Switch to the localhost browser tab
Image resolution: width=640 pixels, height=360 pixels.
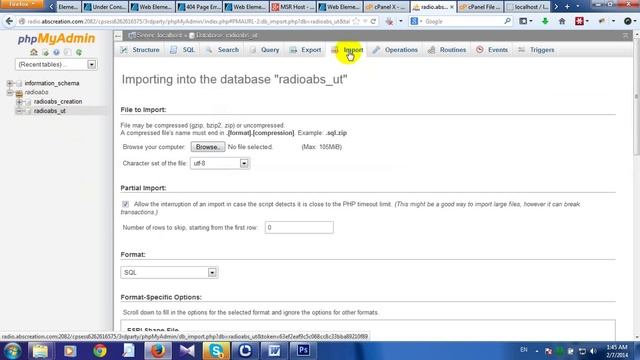tap(527, 7)
